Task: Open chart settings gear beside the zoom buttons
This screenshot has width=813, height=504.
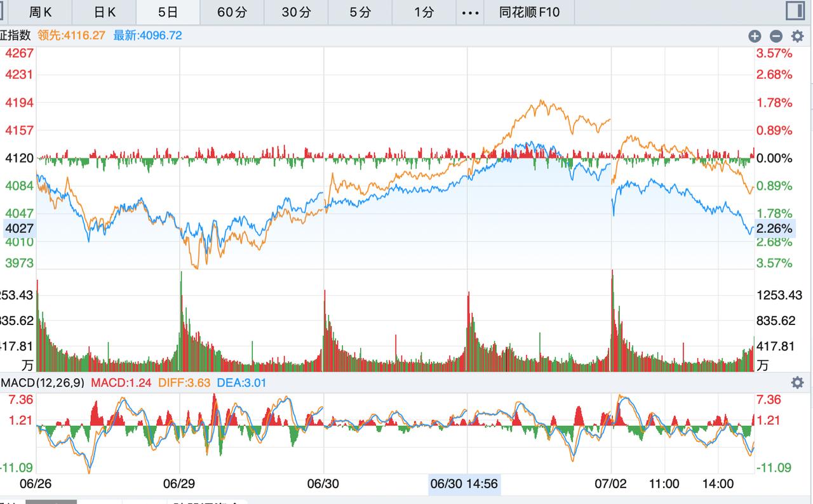Action: click(796, 36)
